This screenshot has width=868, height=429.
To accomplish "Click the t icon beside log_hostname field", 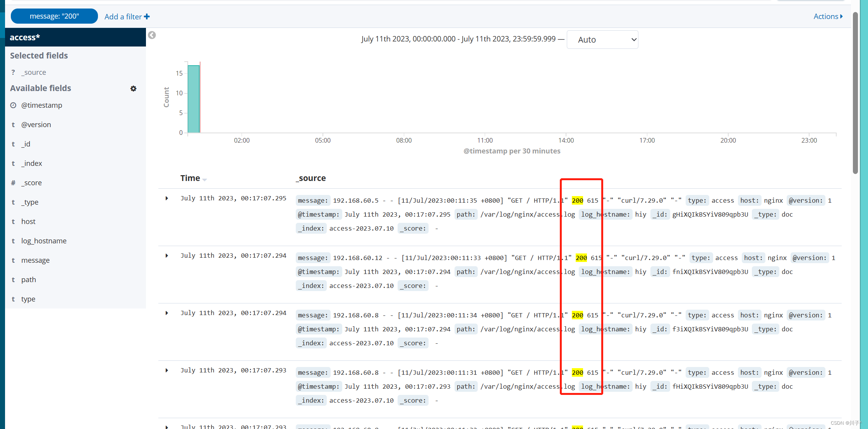I will [x=13, y=241].
